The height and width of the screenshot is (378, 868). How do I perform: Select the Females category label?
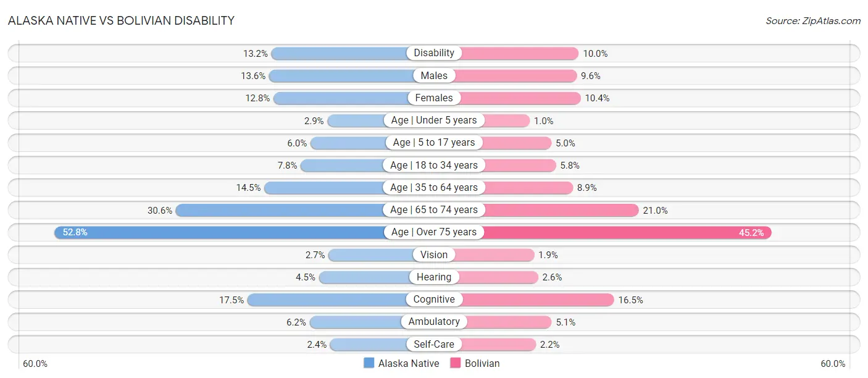434,98
